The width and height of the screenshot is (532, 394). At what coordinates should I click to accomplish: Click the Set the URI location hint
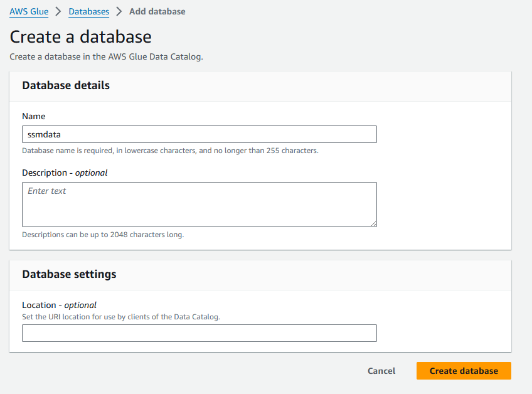coord(121,317)
